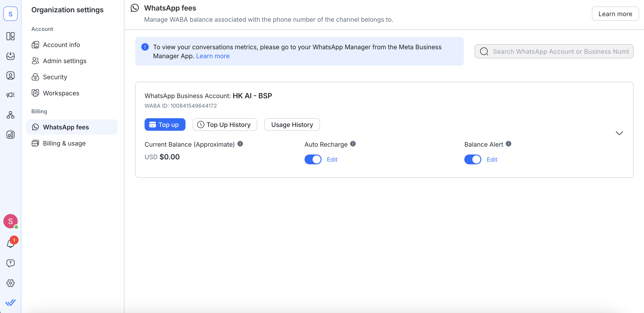Open Account info settings page
Image resolution: width=644 pixels, height=313 pixels.
click(x=61, y=45)
